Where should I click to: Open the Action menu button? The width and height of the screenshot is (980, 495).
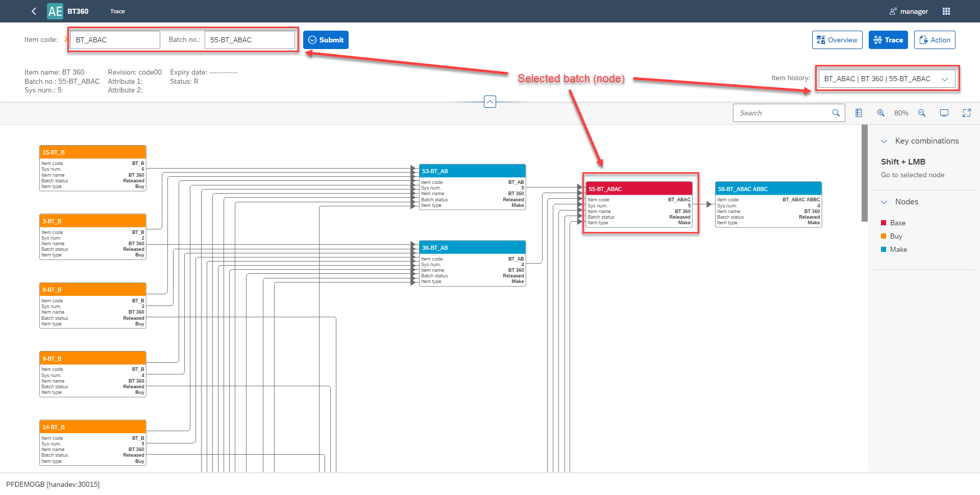pos(935,39)
